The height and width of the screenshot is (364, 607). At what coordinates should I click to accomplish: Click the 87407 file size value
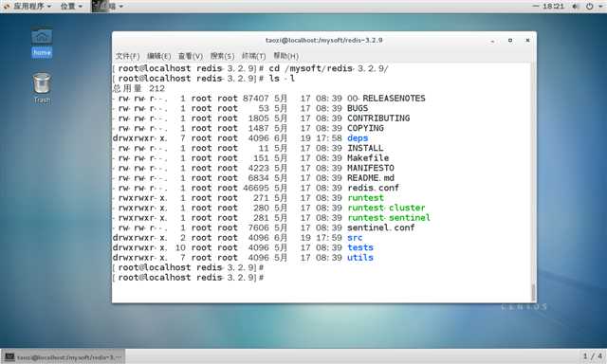(x=255, y=99)
